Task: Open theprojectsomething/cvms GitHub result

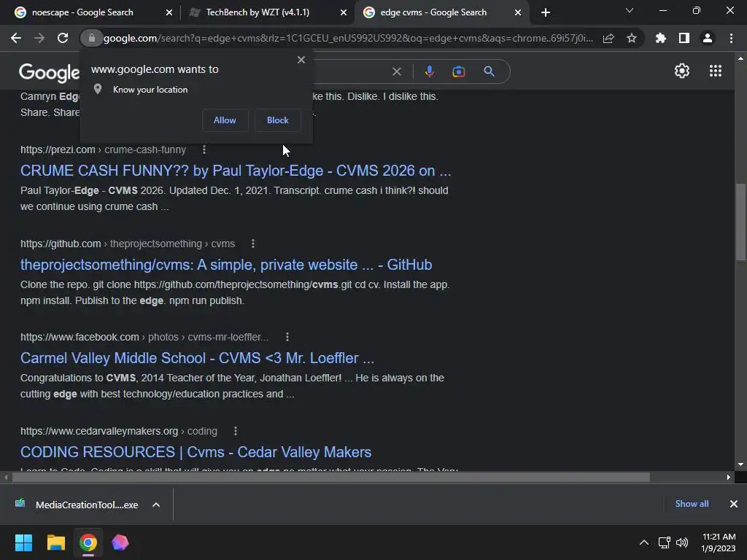Action: [x=226, y=265]
